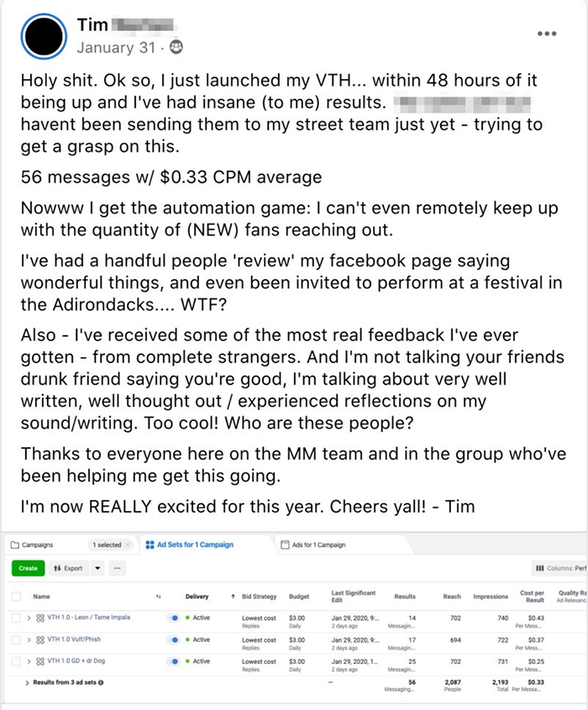
Task: Expand Results from 3 ad sets
Action: point(27,681)
